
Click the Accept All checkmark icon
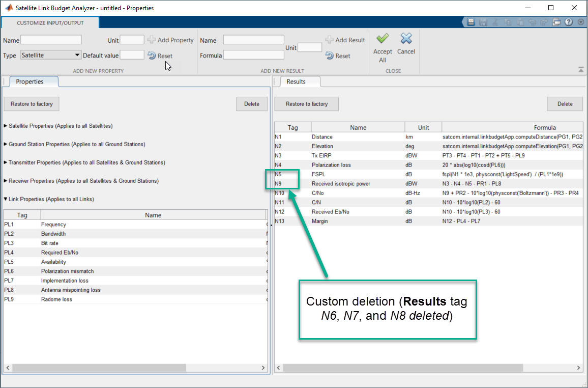pyautogui.click(x=383, y=39)
